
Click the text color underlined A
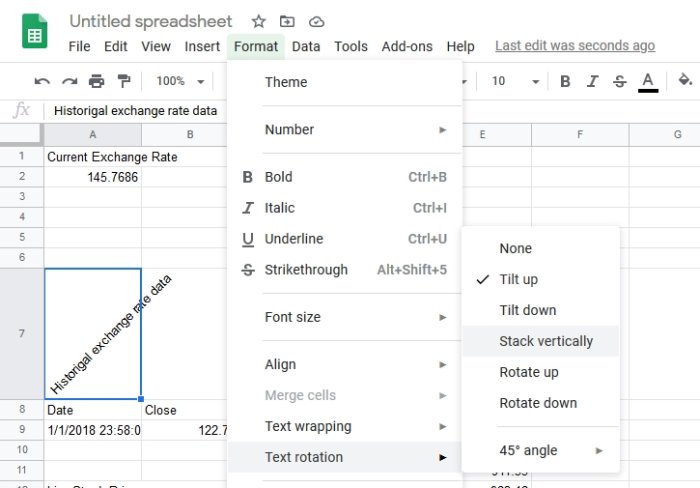(x=648, y=82)
